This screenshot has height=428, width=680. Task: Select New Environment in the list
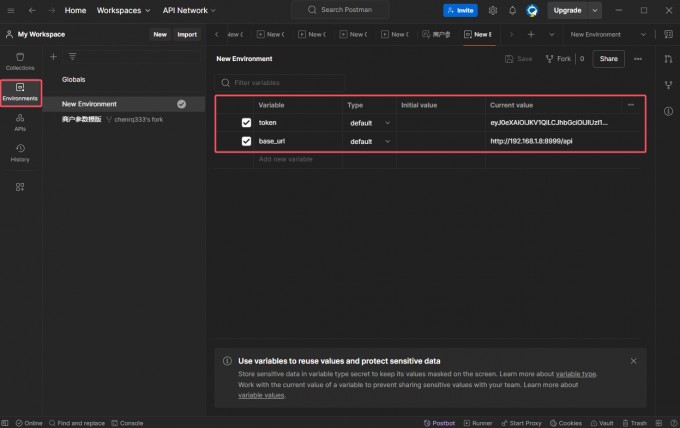tap(124, 104)
